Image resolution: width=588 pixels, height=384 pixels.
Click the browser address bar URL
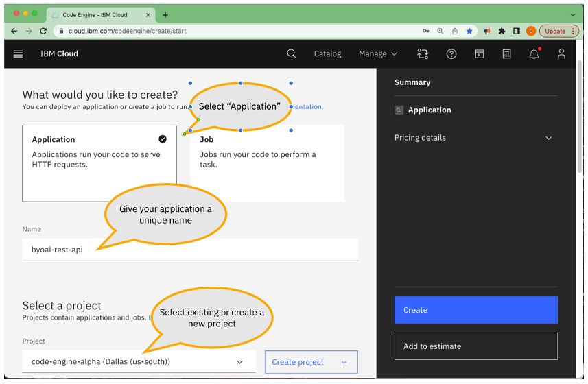pyautogui.click(x=128, y=31)
